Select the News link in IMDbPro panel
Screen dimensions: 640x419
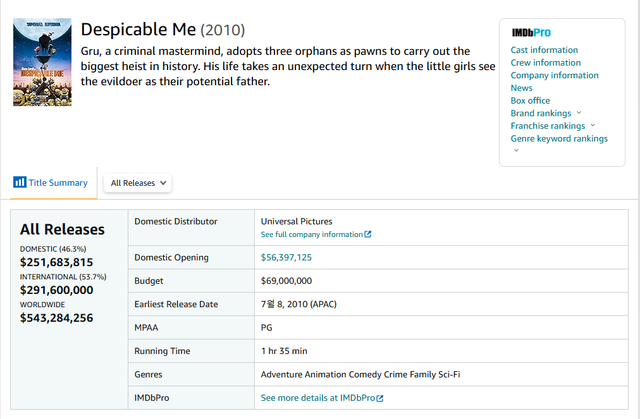[x=521, y=88]
